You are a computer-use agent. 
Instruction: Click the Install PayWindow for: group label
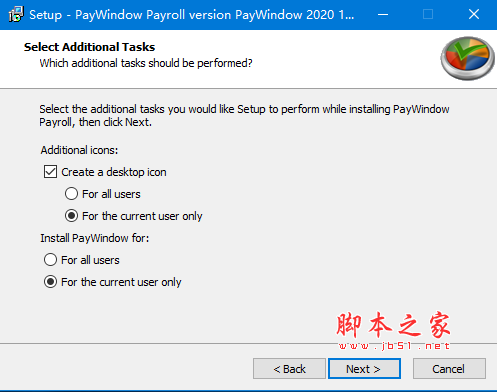point(95,238)
